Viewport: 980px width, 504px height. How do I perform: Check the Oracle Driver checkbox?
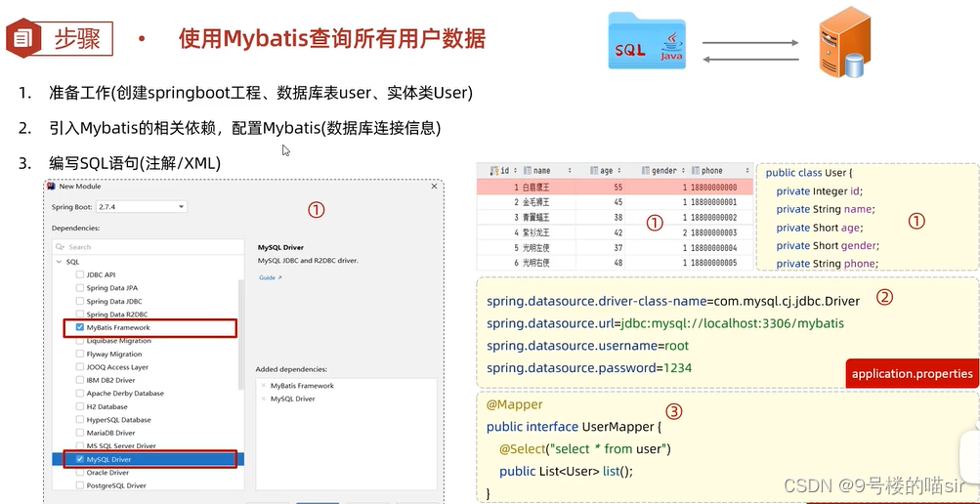(x=79, y=472)
